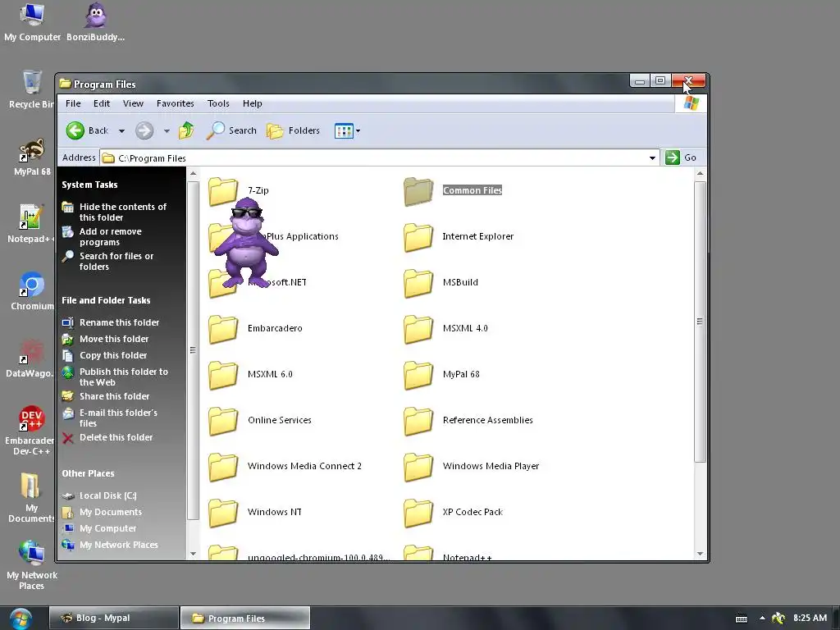The width and height of the screenshot is (840, 630).
Task: Select the Common Files folder icon
Action: (418, 190)
